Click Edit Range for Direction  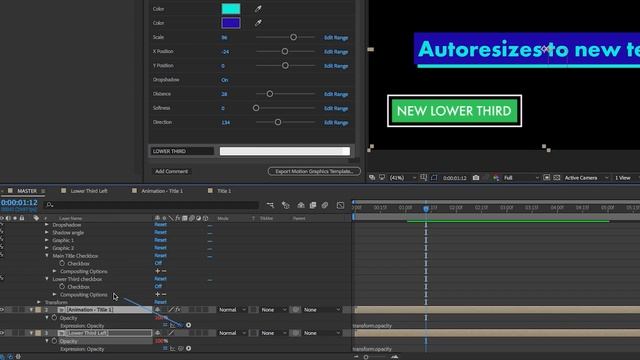(x=336, y=122)
